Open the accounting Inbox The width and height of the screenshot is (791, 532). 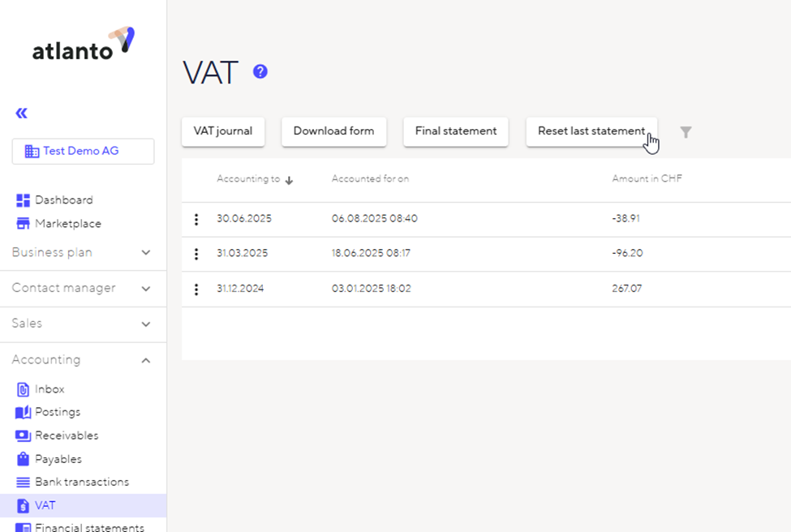pos(49,389)
